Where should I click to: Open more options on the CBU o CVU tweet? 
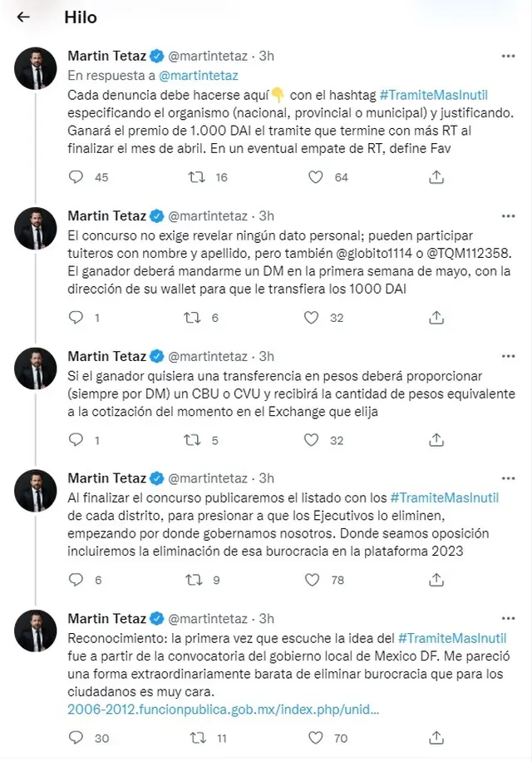(508, 356)
